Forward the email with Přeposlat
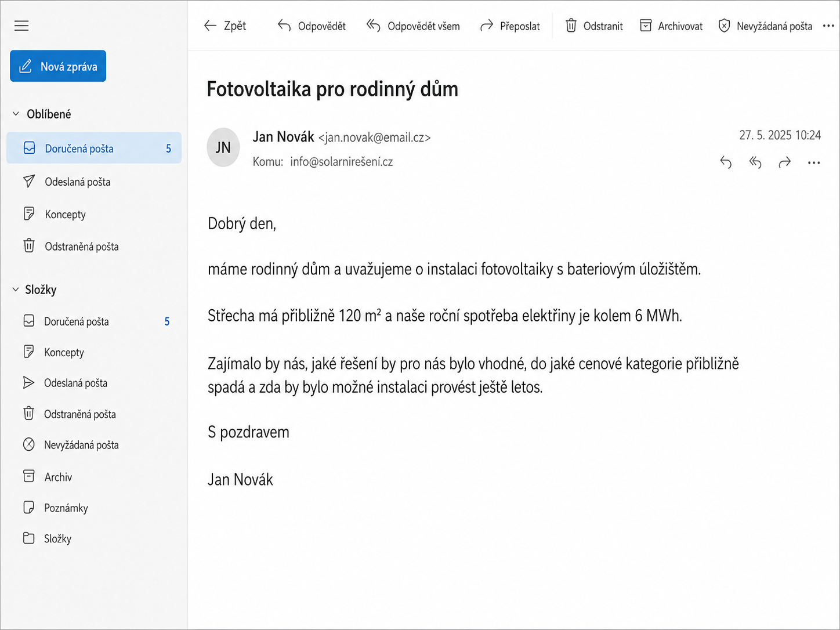The image size is (840, 630). tap(510, 26)
